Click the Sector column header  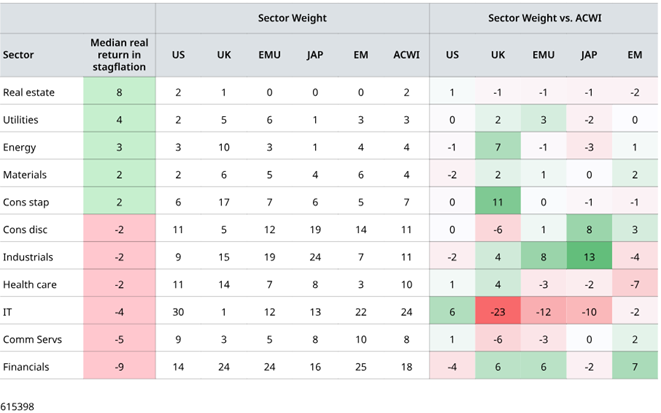[18, 55]
